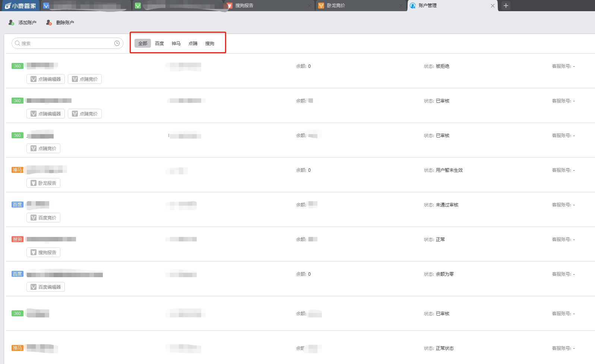Launch 卧龙报告 for 神马 account

click(43, 183)
